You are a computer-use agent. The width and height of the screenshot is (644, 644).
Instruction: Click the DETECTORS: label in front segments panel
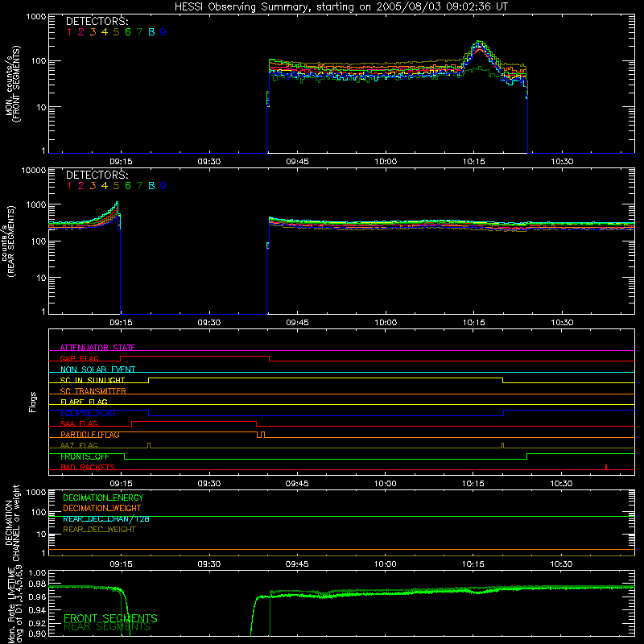click(97, 22)
